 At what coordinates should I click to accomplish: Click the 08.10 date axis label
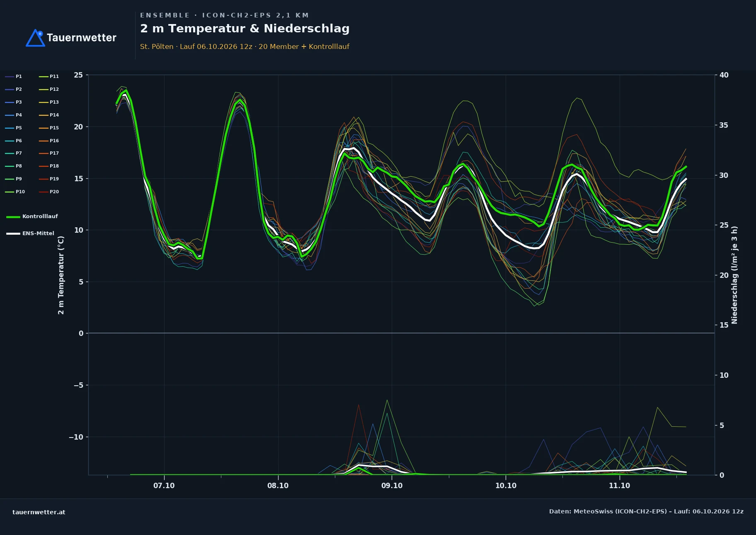click(278, 486)
